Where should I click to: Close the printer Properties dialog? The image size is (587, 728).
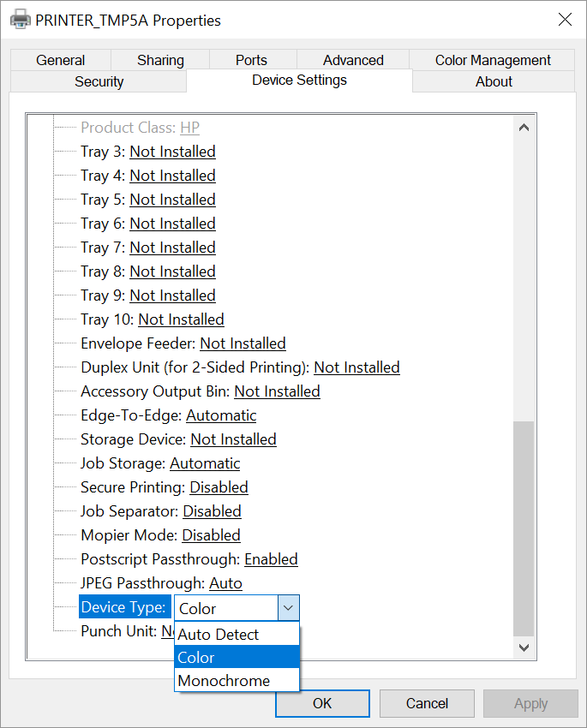coord(564,20)
